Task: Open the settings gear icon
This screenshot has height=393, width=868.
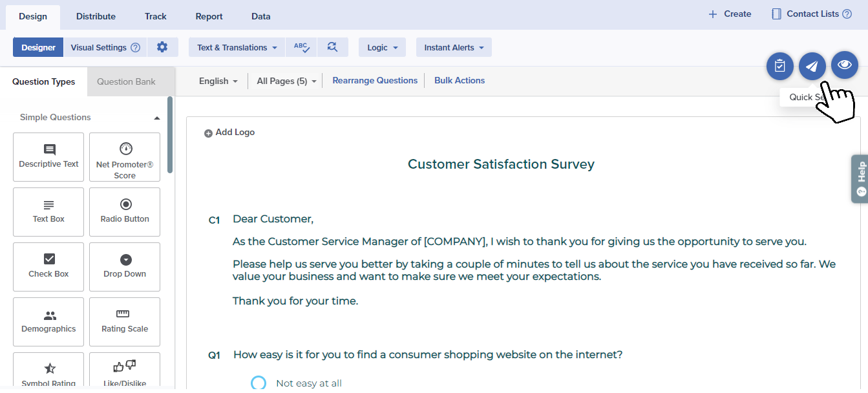Action: (x=162, y=47)
